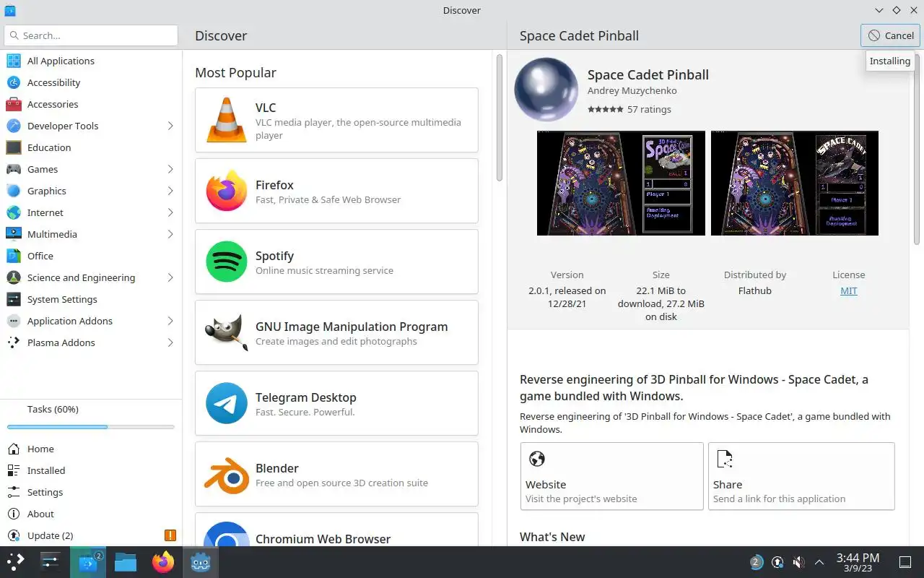Click the Plasma Addons icon
Viewport: 924px width, 578px height.
14,342
